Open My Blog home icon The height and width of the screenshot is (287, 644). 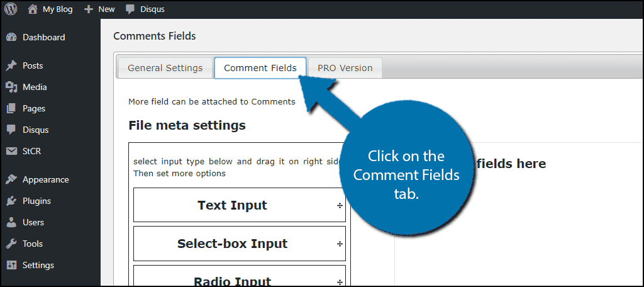(33, 9)
